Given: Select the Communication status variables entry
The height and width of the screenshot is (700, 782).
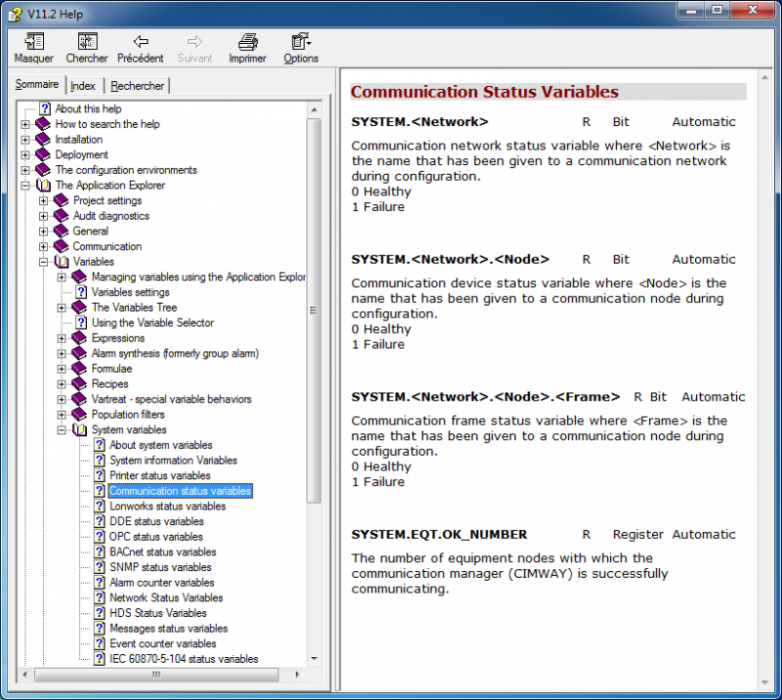Looking at the screenshot, I should point(180,491).
